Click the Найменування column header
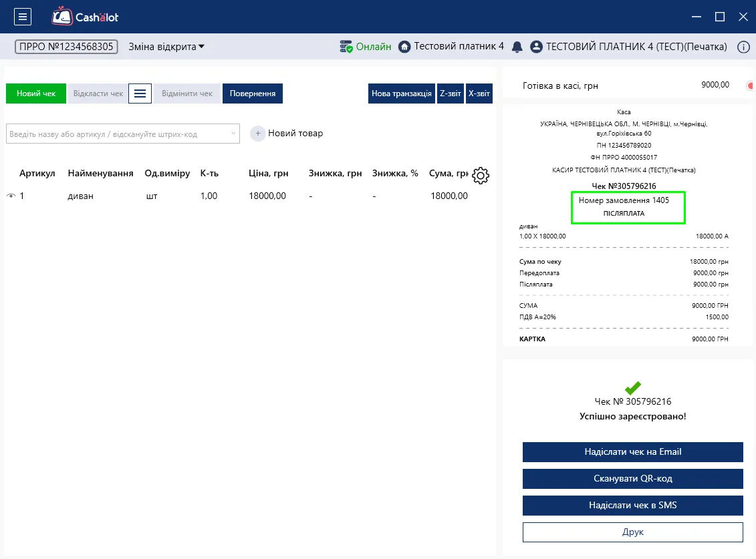Image resolution: width=756 pixels, height=559 pixels. 101,174
